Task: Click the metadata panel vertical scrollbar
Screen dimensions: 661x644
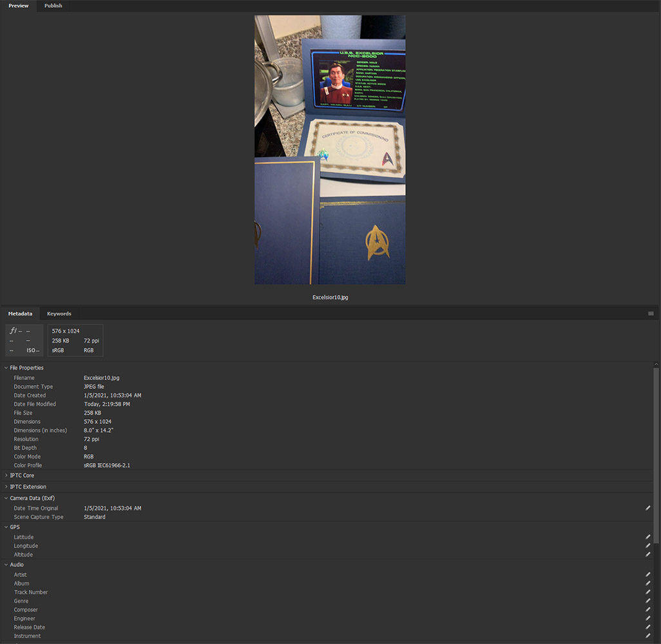Action: [656, 455]
